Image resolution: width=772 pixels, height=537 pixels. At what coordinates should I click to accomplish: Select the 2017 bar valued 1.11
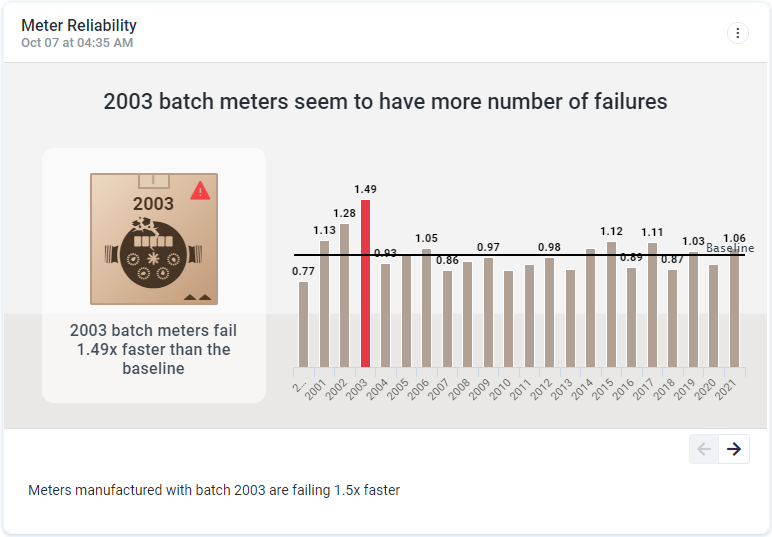(652, 304)
